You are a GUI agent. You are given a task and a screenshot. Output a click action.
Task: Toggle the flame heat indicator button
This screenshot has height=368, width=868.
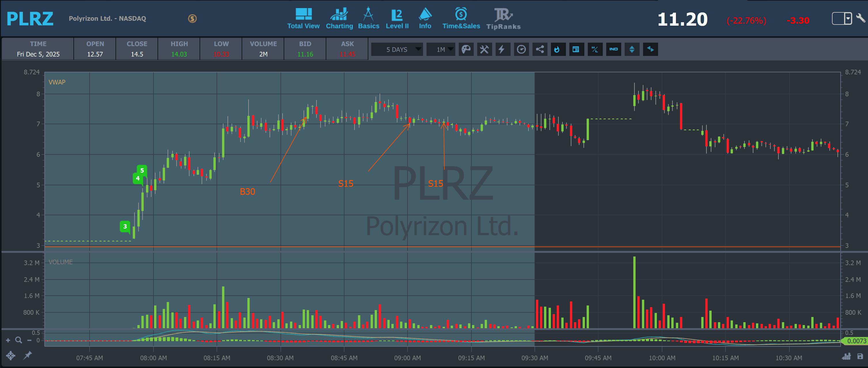558,50
